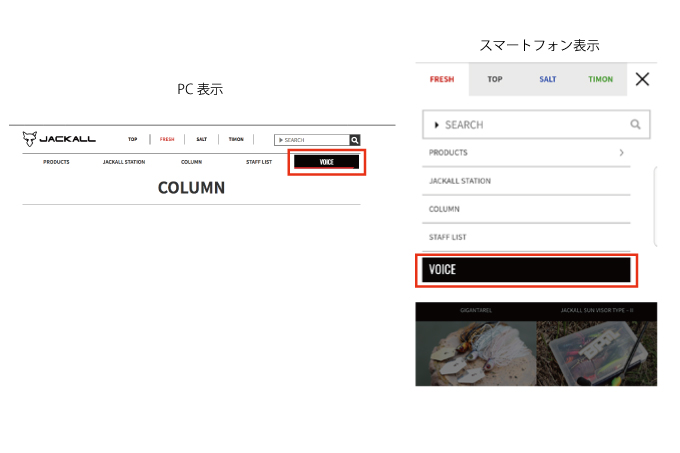The width and height of the screenshot is (680, 453).
Task: Choose the green TIMON tab in smartphone menu
Action: tap(601, 79)
